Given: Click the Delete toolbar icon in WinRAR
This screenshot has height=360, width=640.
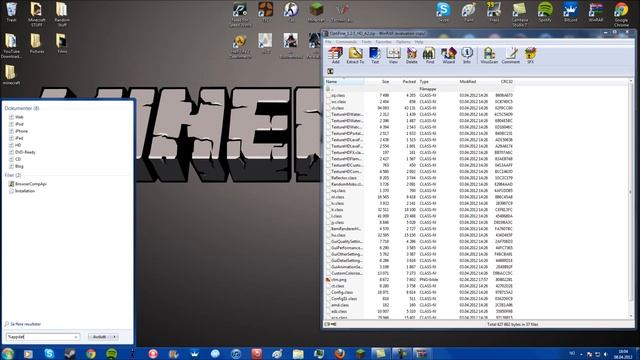Looking at the screenshot, I should pyautogui.click(x=411, y=55).
